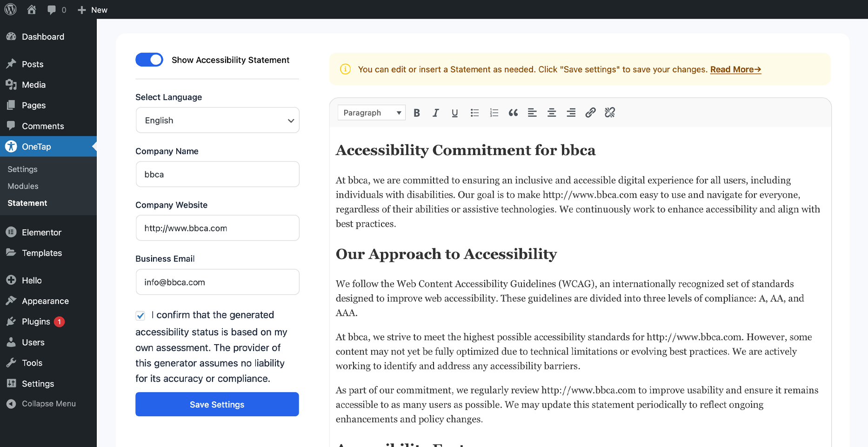Apply blockquote formatting
The width and height of the screenshot is (868, 447).
(513, 113)
